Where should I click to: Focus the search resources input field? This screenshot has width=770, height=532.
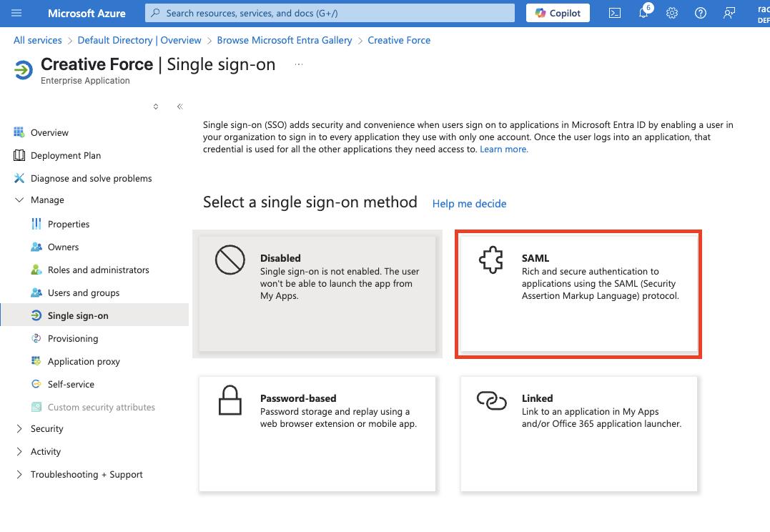[330, 14]
